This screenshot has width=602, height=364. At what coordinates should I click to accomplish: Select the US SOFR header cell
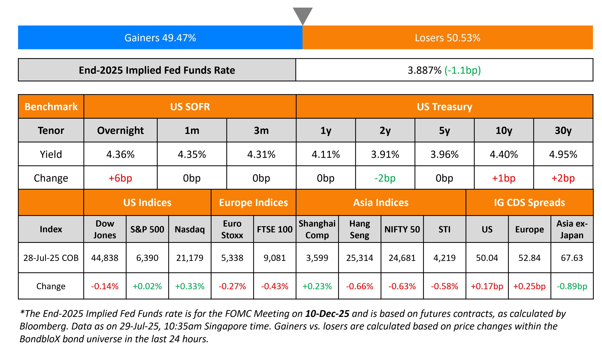point(190,107)
